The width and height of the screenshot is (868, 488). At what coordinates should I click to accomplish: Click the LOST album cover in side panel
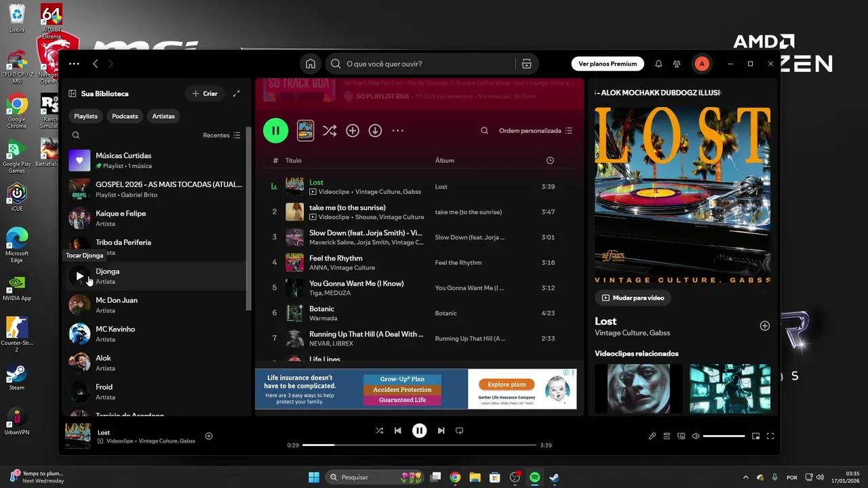(x=682, y=195)
